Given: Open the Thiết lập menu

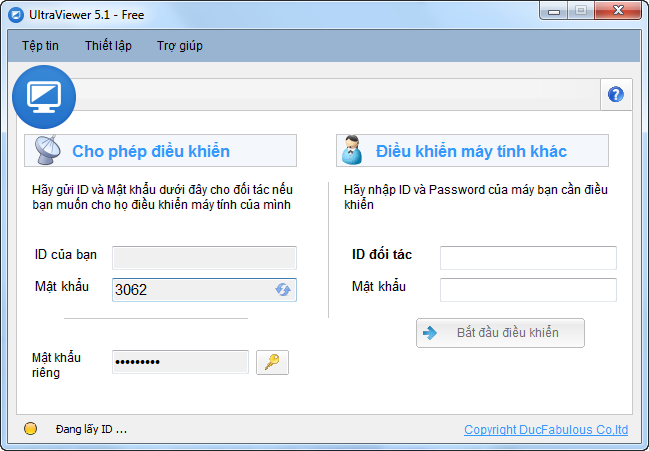Looking at the screenshot, I should (x=108, y=46).
